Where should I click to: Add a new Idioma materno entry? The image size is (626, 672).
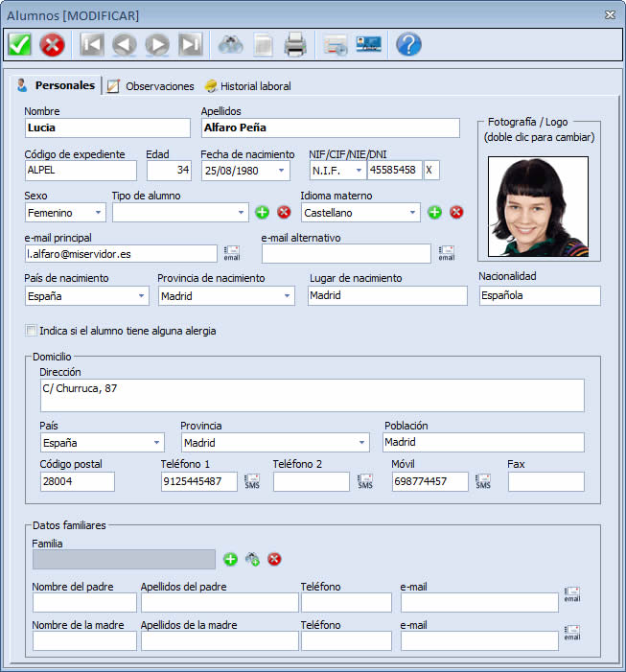click(434, 212)
